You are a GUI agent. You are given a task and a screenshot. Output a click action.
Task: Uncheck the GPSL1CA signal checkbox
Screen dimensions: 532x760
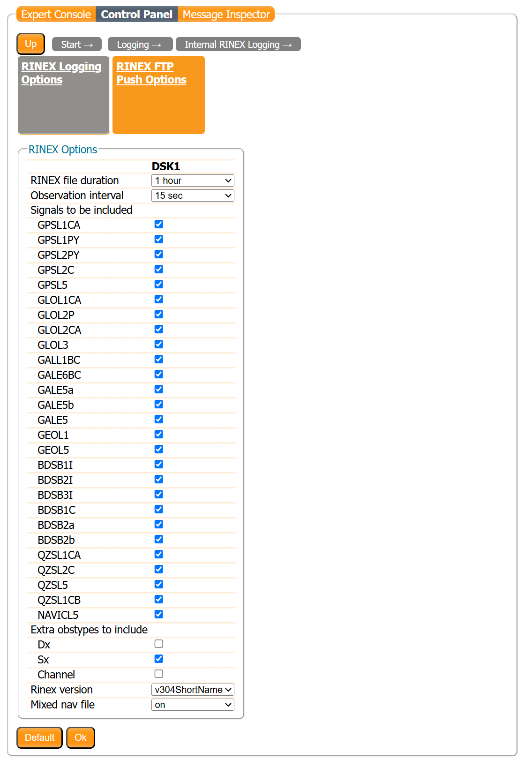159,225
